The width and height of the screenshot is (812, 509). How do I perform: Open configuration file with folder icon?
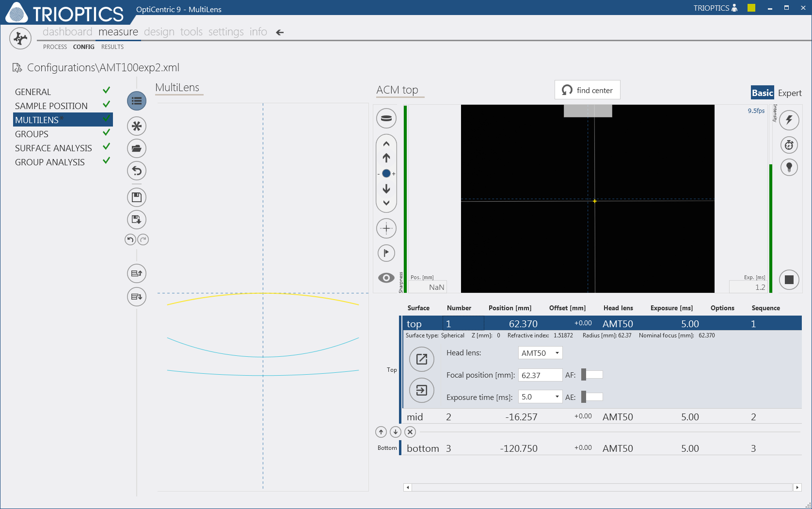pyautogui.click(x=137, y=148)
